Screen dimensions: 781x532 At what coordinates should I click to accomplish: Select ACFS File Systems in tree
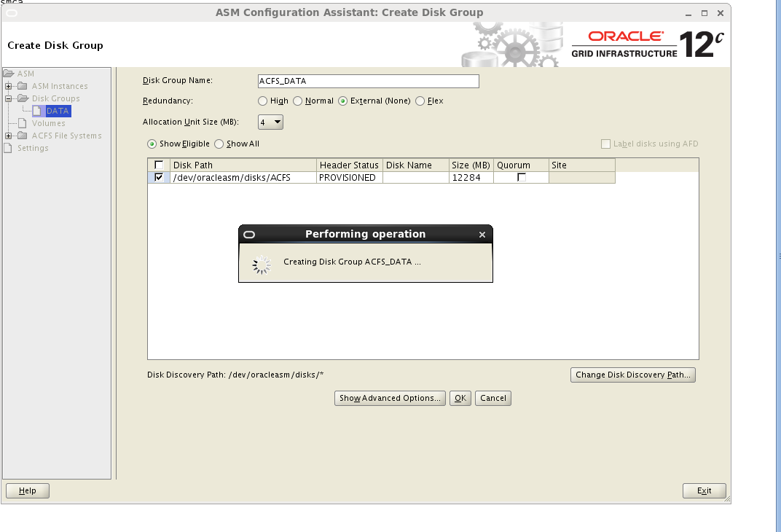point(67,136)
